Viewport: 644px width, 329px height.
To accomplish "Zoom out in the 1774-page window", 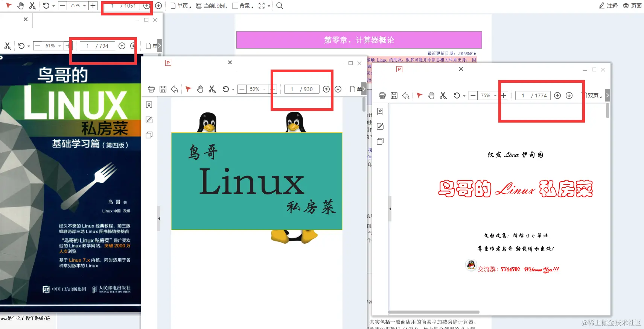I will (x=473, y=96).
